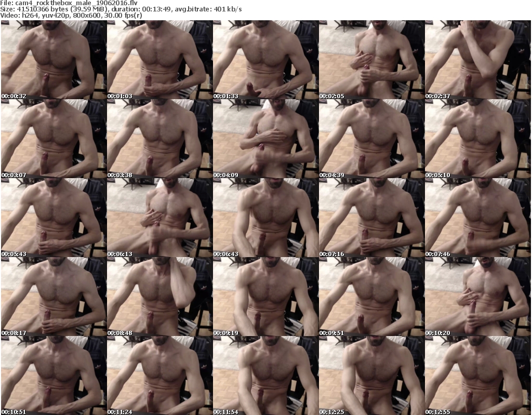The height and width of the screenshot is (415, 532).
Task: Select the thumbnail stamped 00:02:05
Action: [x=372, y=60]
